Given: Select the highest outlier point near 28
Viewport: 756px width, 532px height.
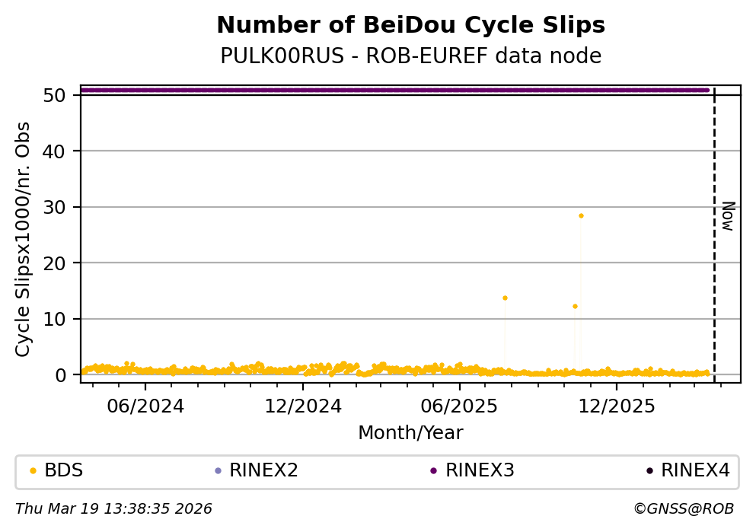Looking at the screenshot, I should pyautogui.click(x=581, y=215).
